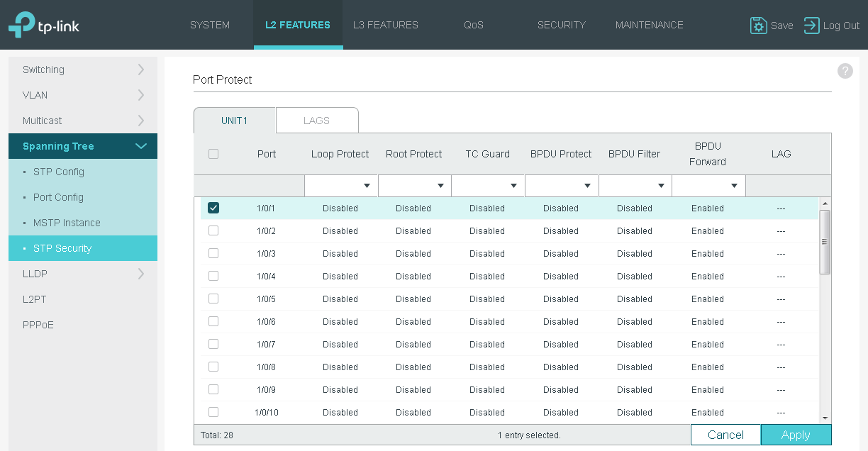
Task: Click TC Guard Disabled cell for 1/0/7
Action: (487, 345)
